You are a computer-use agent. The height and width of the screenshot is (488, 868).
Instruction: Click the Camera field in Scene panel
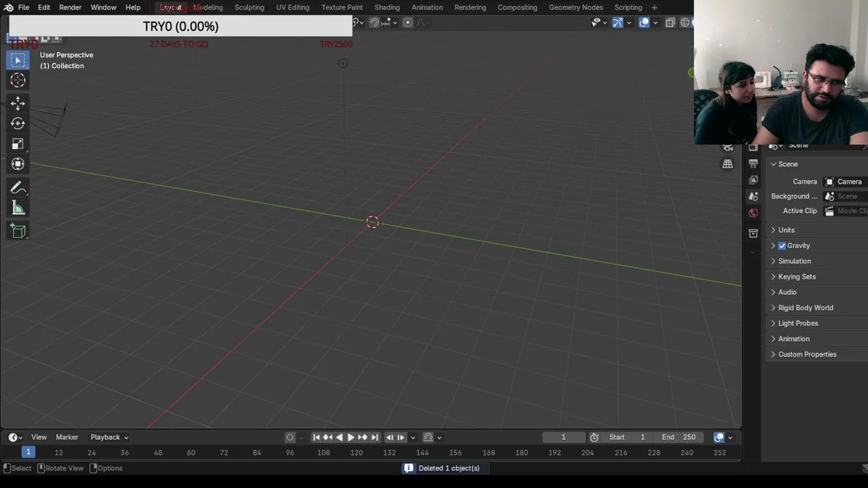[x=846, y=182]
